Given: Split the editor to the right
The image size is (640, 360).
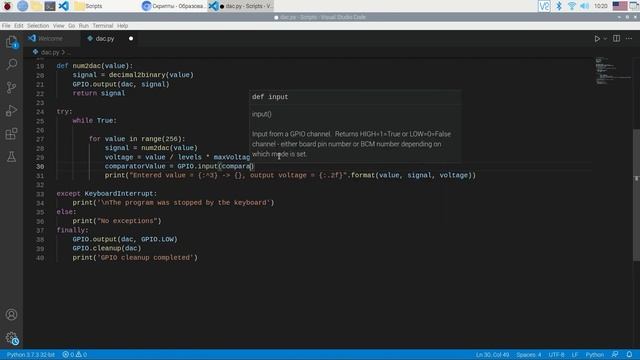Looking at the screenshot, I should tap(616, 38).
